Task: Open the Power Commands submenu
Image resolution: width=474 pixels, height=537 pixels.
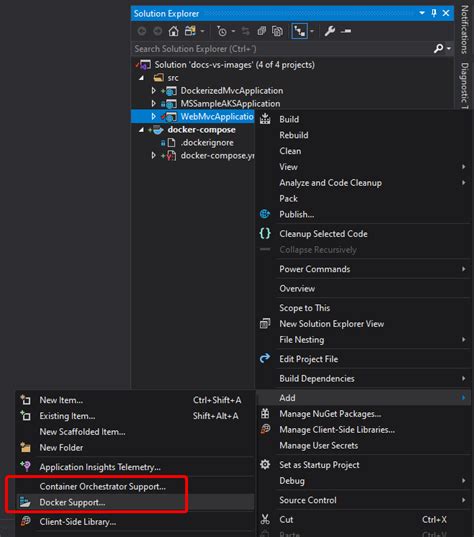Action: tap(363, 269)
